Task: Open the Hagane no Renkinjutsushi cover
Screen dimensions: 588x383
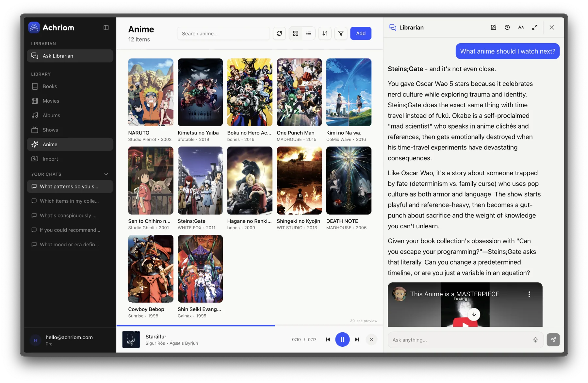Action: pos(250,181)
